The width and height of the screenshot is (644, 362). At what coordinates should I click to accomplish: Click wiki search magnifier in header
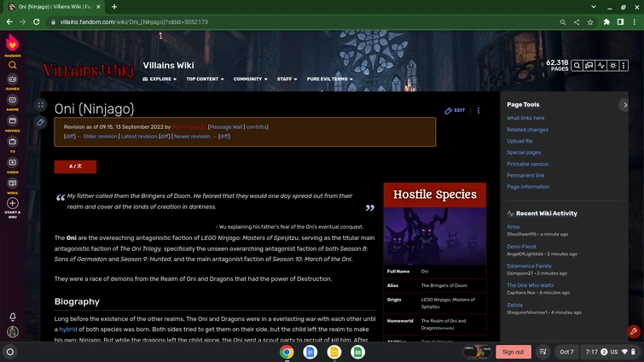(x=577, y=66)
